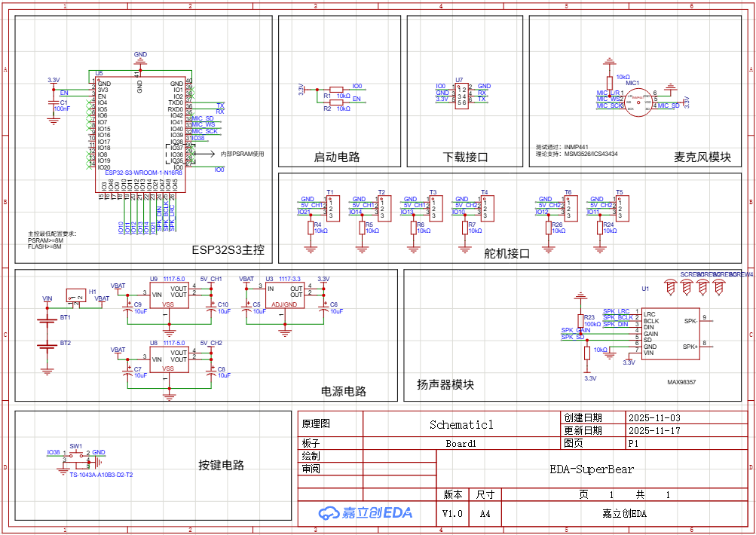The width and height of the screenshot is (756, 535).
Task: Select the C1 100nF capacitor symbol
Action: (x=53, y=104)
